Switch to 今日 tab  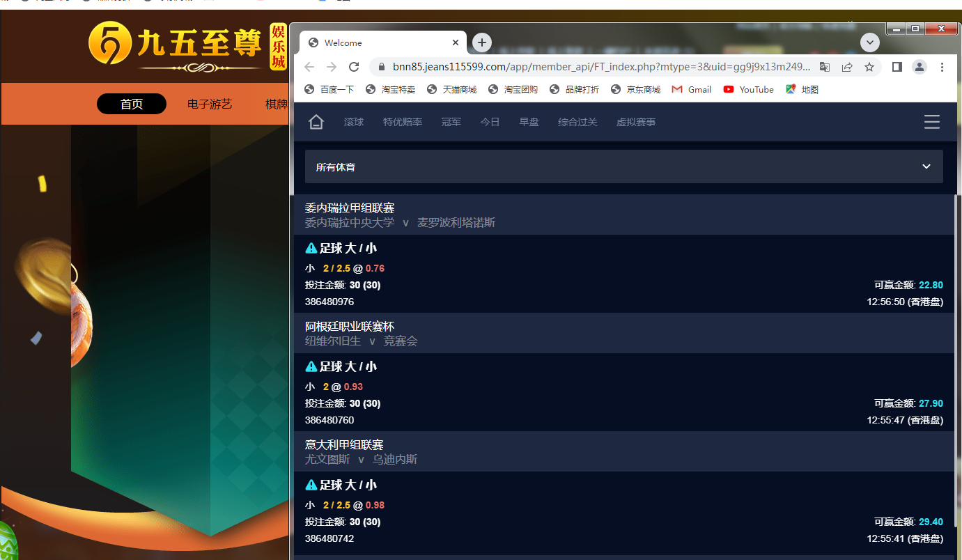tap(490, 122)
